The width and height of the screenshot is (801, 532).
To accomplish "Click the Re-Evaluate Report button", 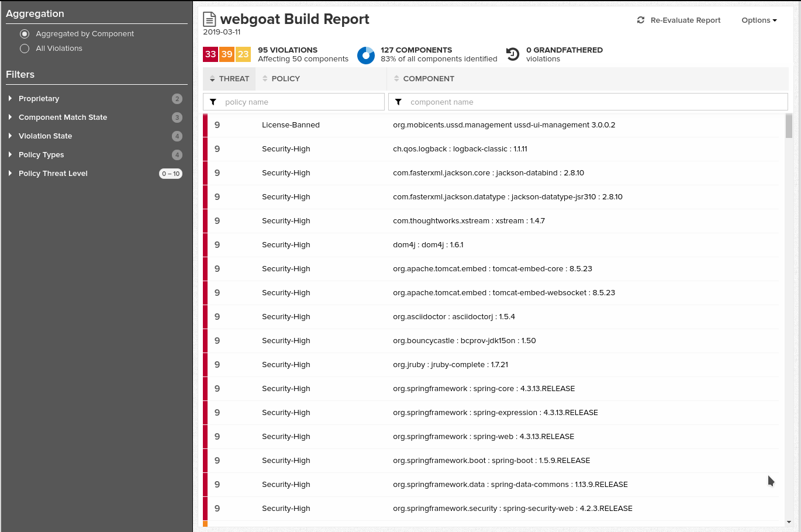I will [x=685, y=20].
